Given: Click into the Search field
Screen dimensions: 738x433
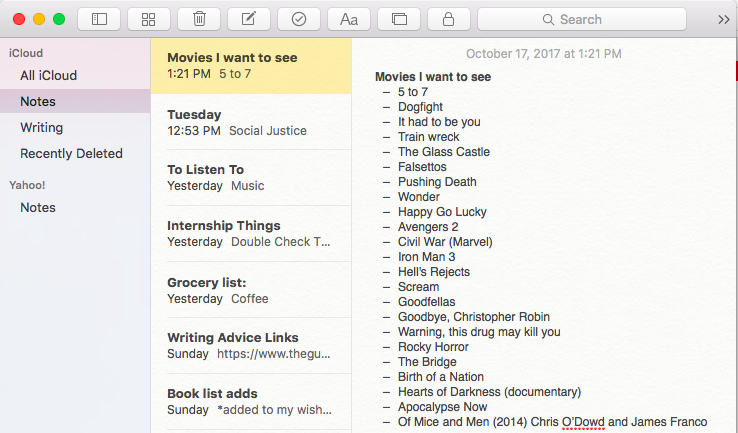Looking at the screenshot, I should [582, 19].
